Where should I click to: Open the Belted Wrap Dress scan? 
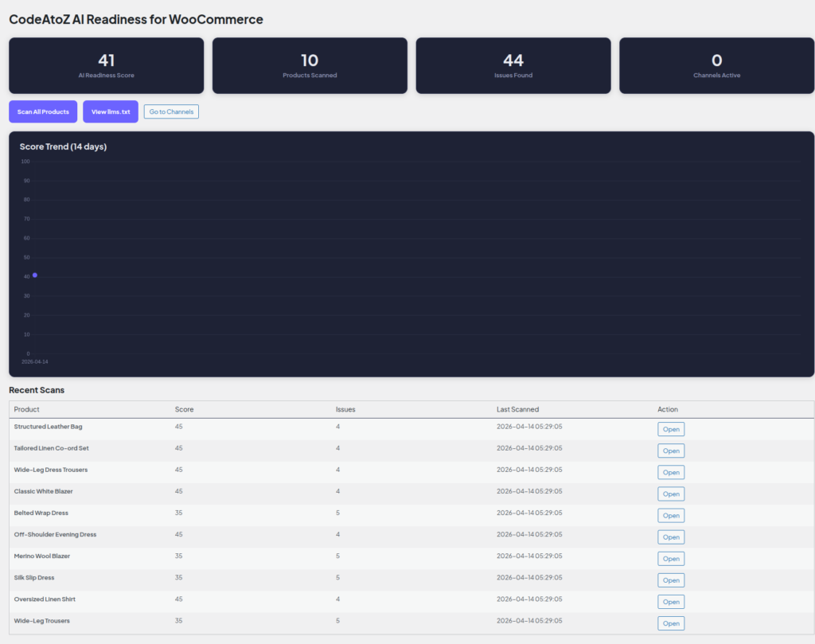pos(671,516)
